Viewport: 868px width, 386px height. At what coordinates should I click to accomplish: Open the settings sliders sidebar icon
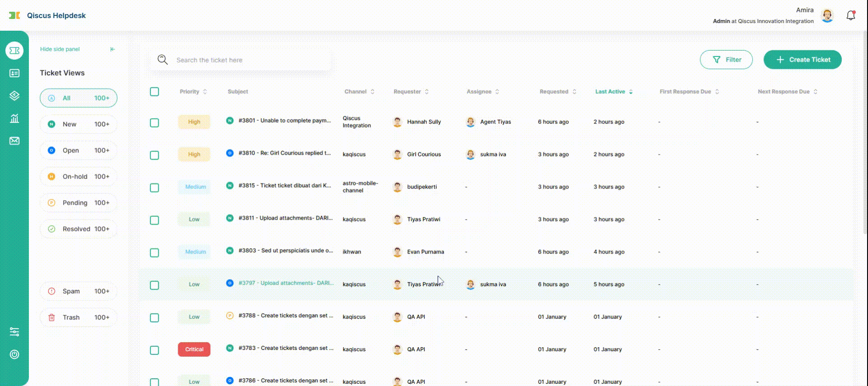14,332
